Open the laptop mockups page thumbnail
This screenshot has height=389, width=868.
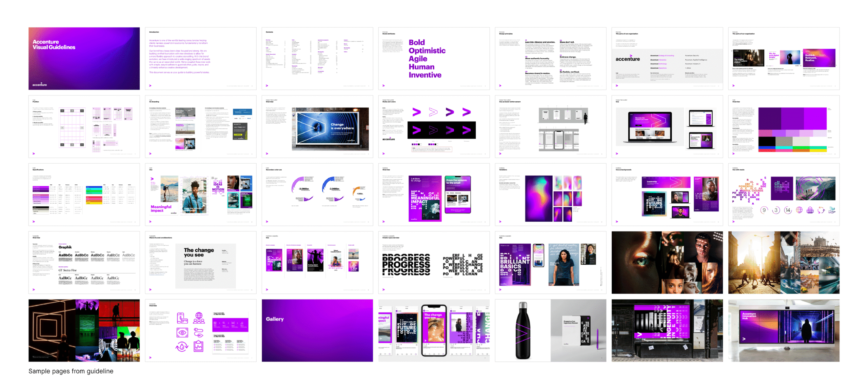pos(667,126)
